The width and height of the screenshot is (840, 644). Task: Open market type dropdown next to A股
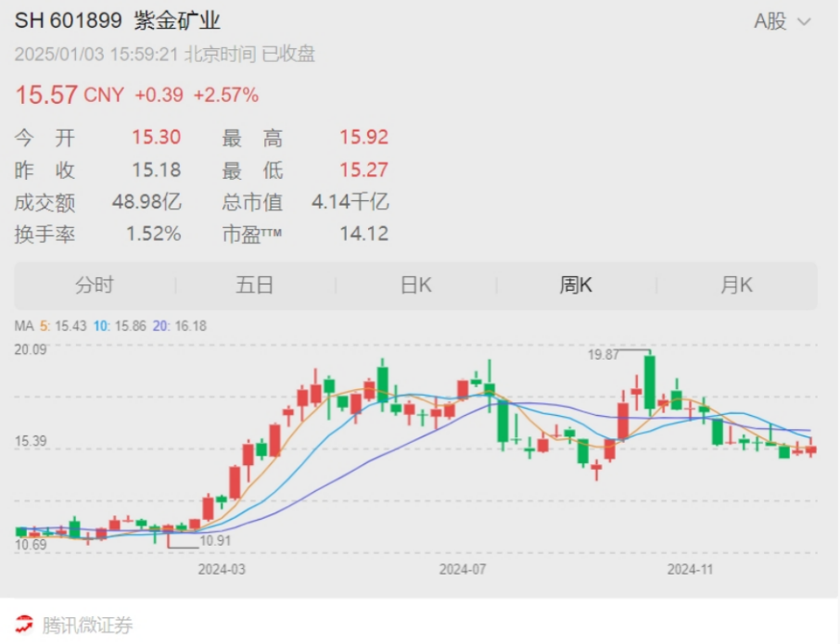(x=783, y=20)
